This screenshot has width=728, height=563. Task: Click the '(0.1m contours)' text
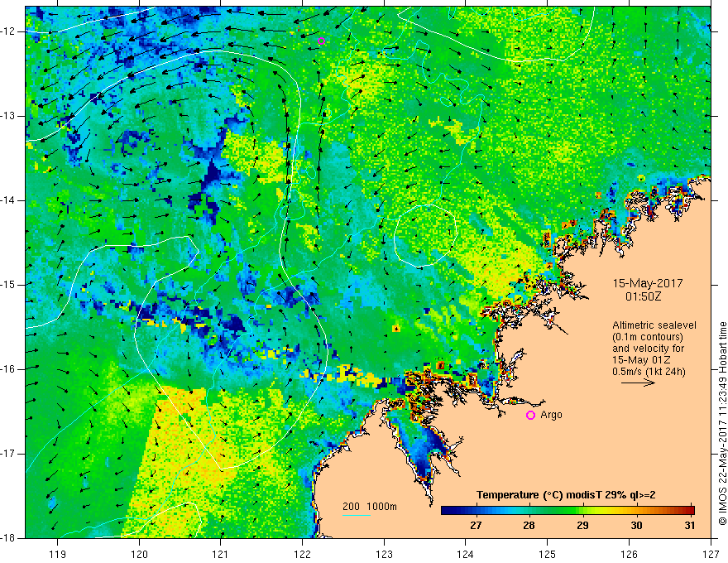[647, 337]
